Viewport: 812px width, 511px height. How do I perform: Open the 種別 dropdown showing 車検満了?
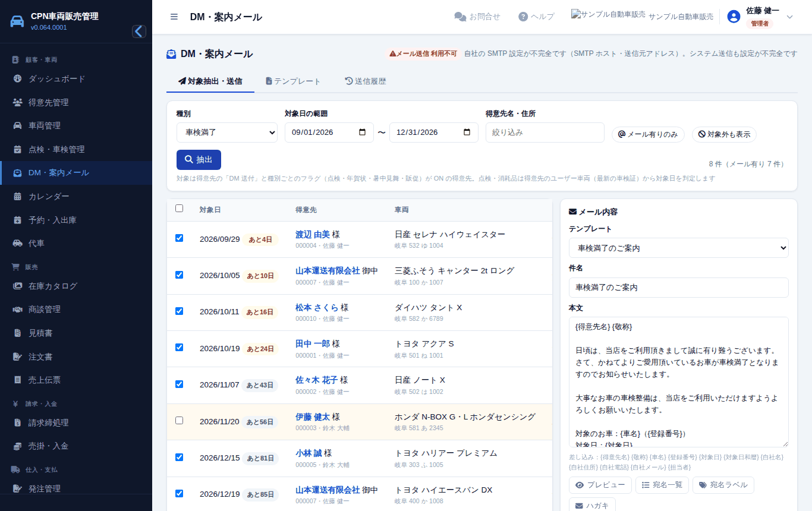tap(227, 133)
